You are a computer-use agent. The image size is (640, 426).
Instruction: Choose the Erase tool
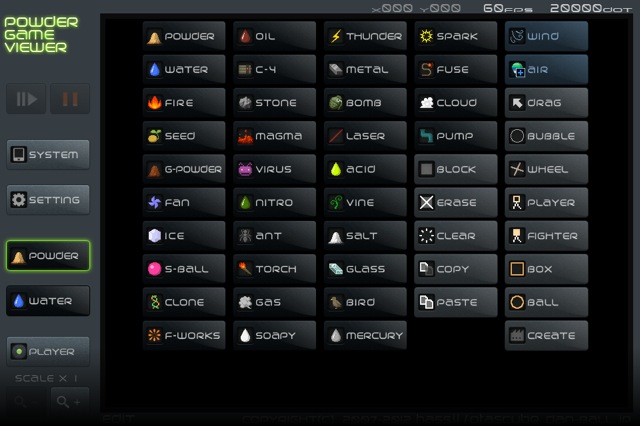pos(456,202)
